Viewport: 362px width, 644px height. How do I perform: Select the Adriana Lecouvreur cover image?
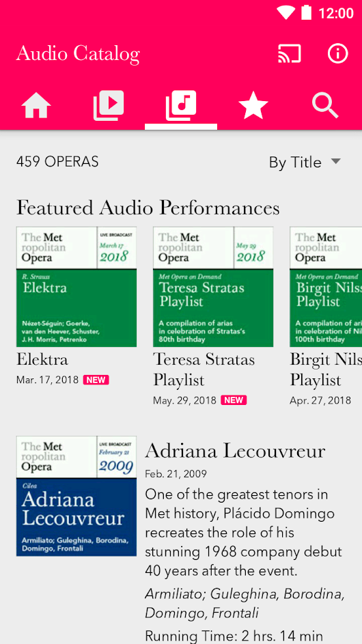[76, 496]
